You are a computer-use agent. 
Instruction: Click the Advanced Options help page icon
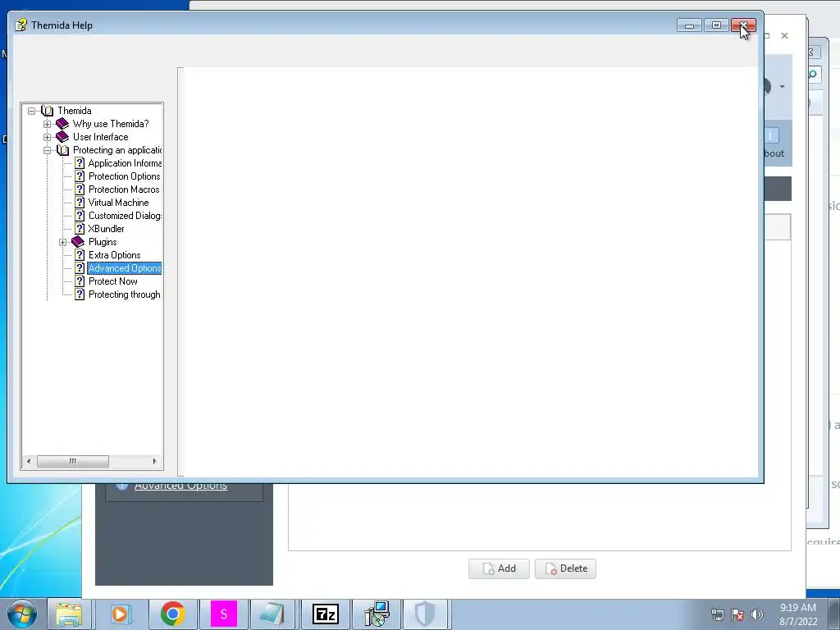tap(80, 268)
